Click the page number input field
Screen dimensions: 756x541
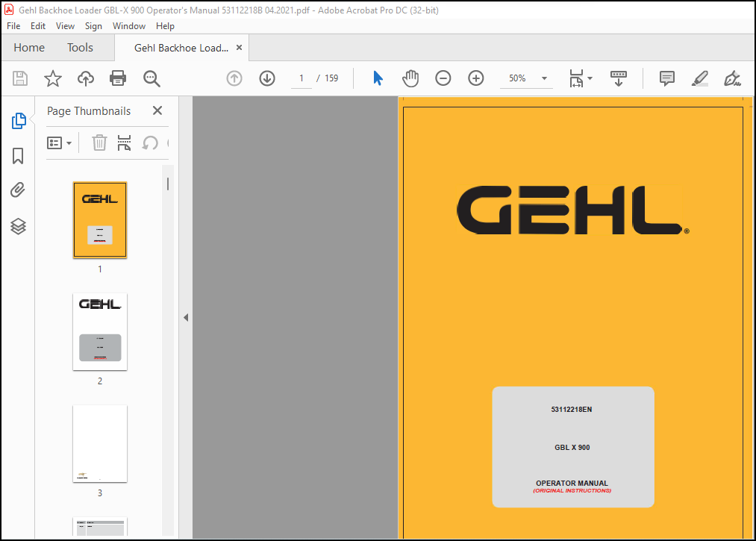302,78
